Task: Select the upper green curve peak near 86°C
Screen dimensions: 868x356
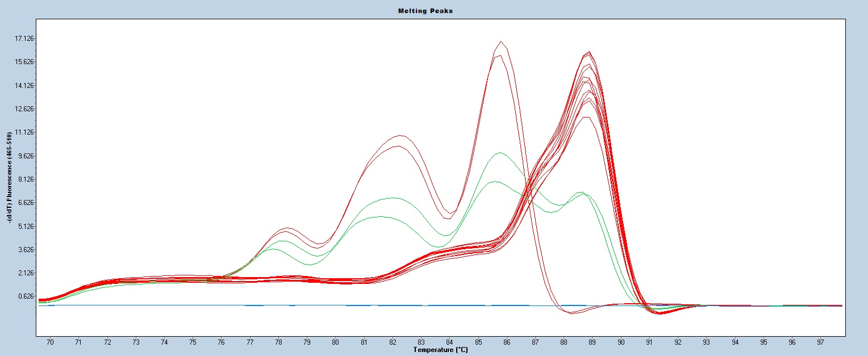Action: click(500, 153)
